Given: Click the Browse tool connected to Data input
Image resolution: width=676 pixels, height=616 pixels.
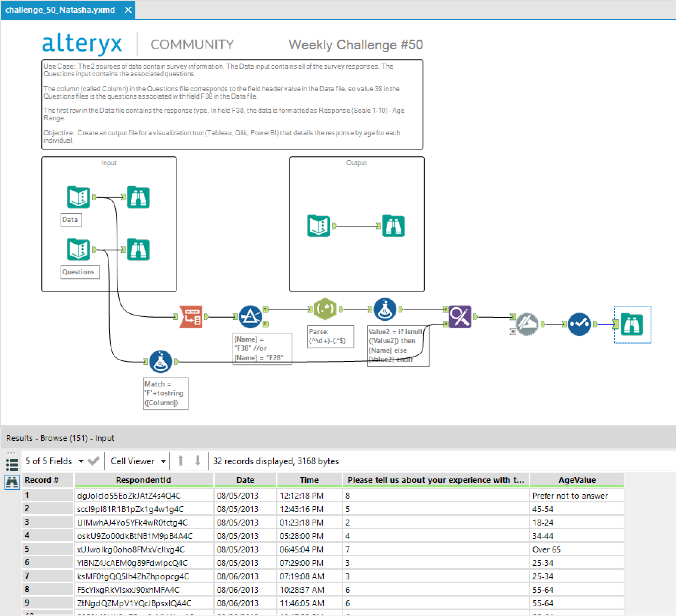Looking at the screenshot, I should tap(138, 197).
